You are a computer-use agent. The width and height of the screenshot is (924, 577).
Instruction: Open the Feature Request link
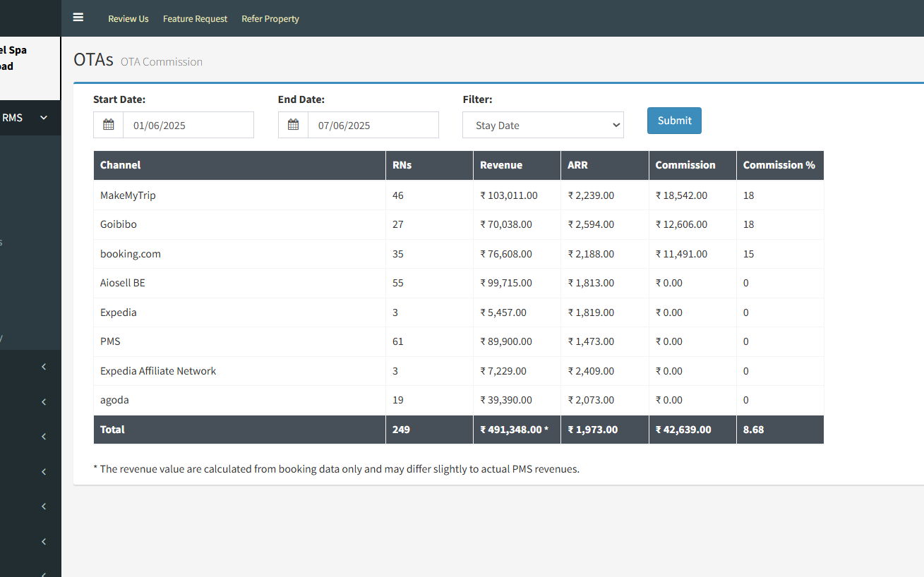(195, 19)
